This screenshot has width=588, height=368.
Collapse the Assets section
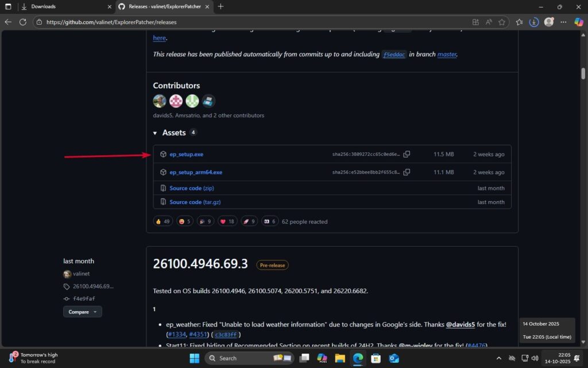pyautogui.click(x=155, y=132)
